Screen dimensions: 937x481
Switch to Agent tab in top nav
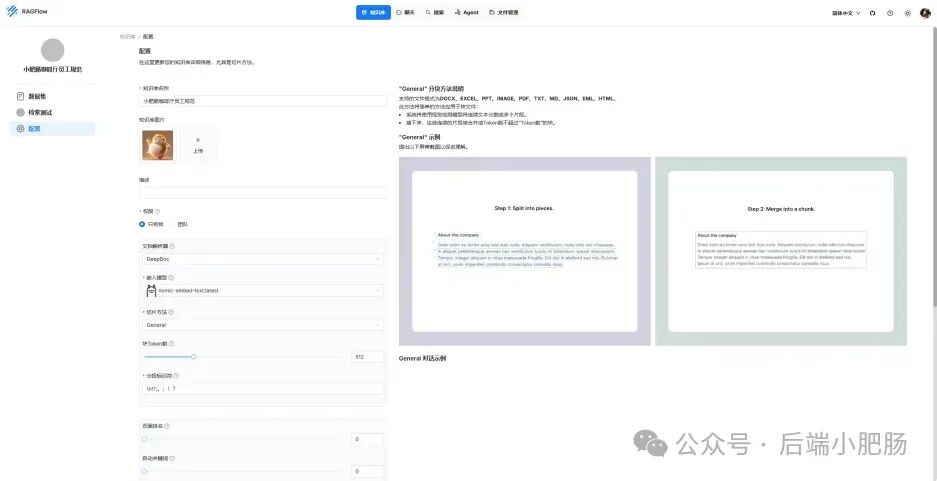(x=466, y=13)
